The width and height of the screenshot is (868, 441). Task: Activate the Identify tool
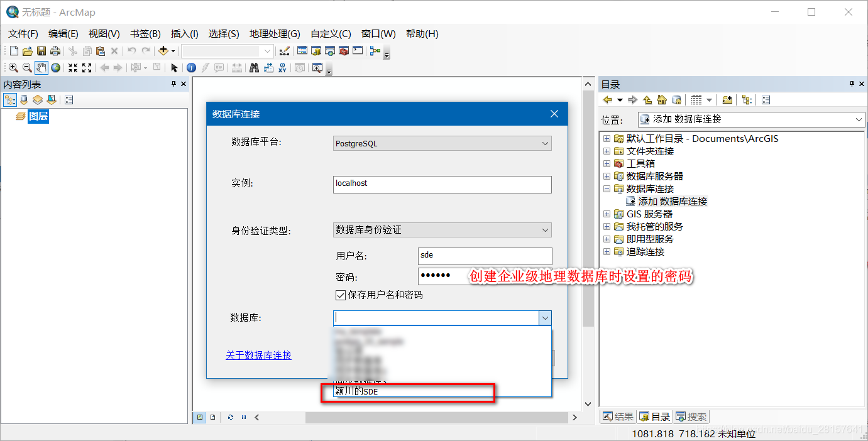pyautogui.click(x=192, y=68)
